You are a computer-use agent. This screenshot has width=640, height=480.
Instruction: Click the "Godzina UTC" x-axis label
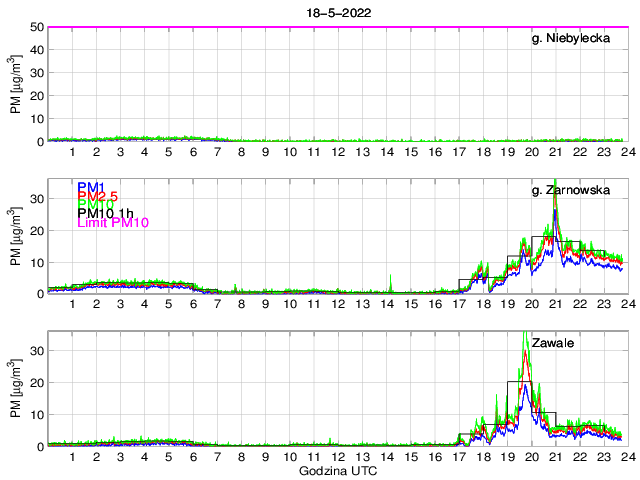[x=338, y=471]
